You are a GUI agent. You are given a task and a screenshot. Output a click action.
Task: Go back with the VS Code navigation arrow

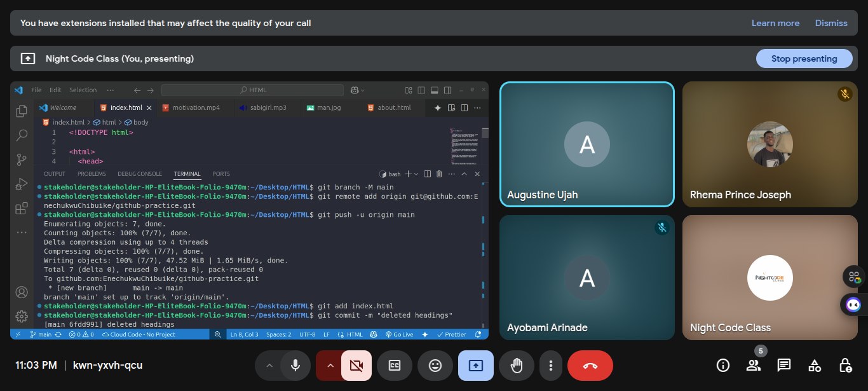tap(137, 90)
